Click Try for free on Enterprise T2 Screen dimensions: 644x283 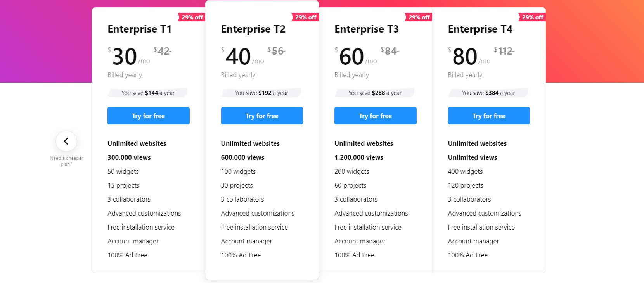click(x=262, y=116)
